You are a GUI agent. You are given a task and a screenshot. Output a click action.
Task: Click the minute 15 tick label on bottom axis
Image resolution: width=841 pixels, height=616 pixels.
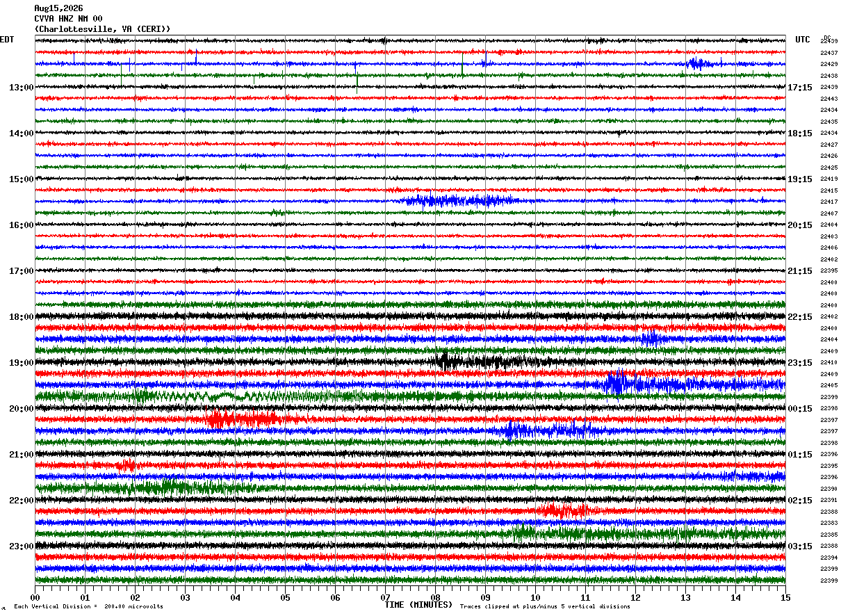tap(785, 597)
